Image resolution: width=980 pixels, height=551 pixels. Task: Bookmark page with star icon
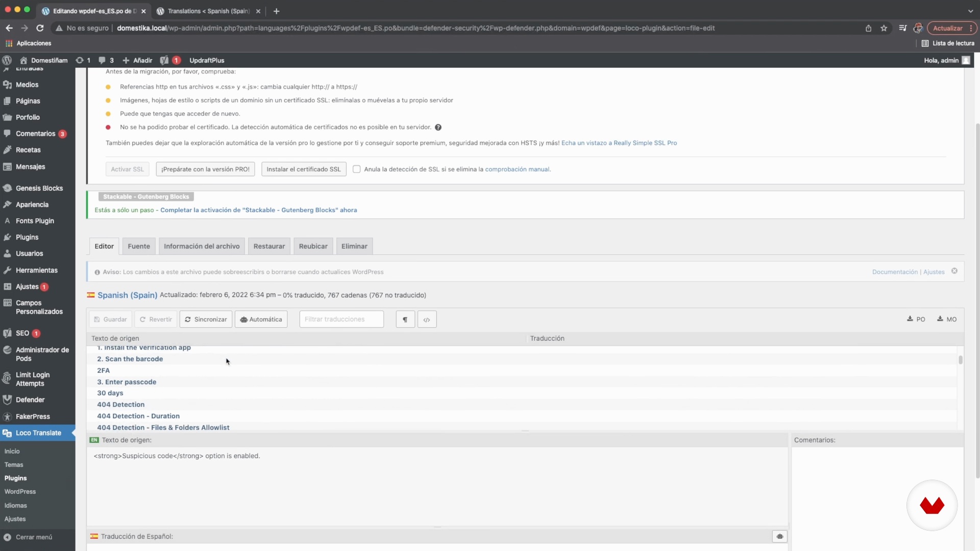click(884, 28)
